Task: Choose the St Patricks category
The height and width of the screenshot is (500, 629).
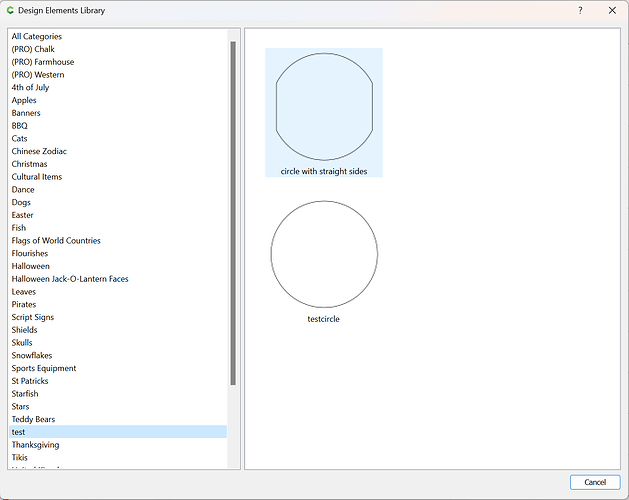Action: pyautogui.click(x=118, y=381)
